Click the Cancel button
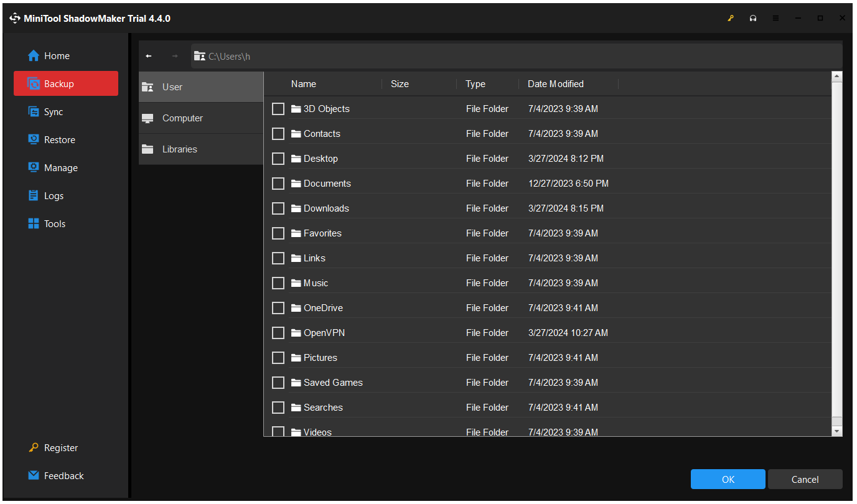The height and width of the screenshot is (504, 857). click(805, 479)
